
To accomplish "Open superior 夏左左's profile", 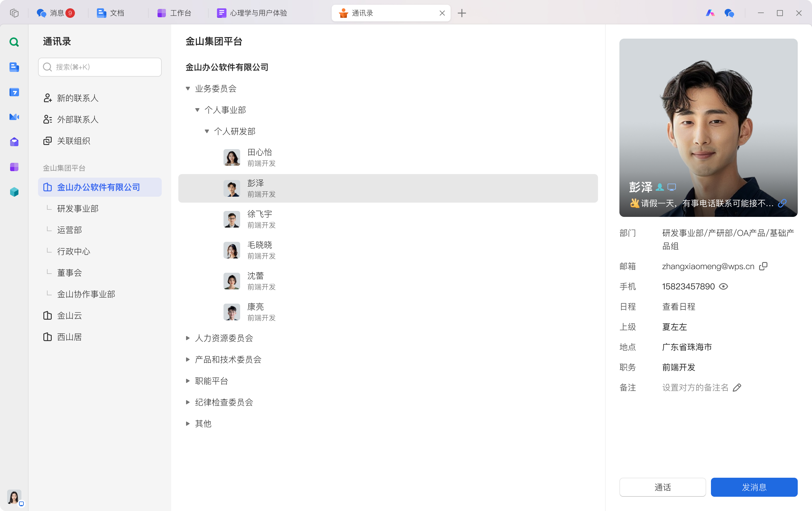I will pos(674,327).
